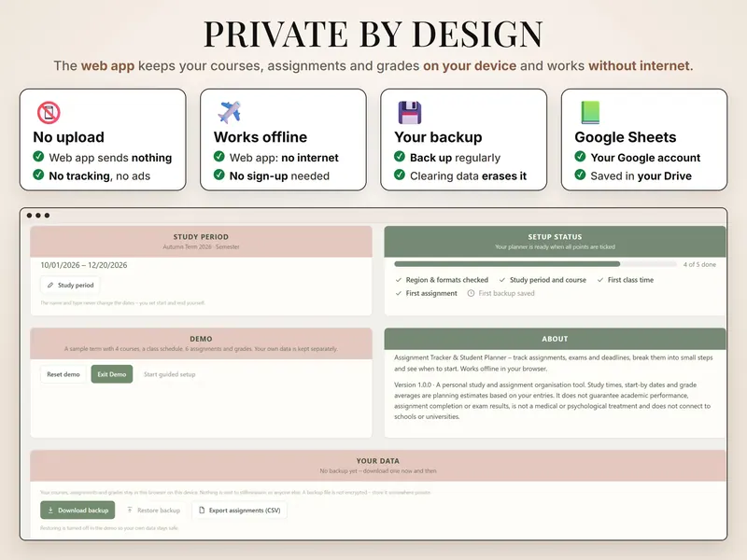Click the download arrow icon in Download backup
747x560 pixels.
(50, 510)
